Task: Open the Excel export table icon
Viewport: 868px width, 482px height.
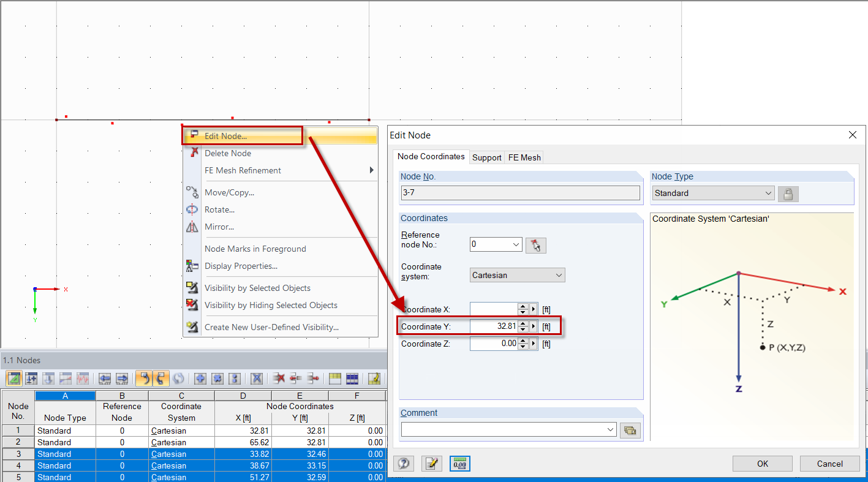Action: (x=352, y=378)
